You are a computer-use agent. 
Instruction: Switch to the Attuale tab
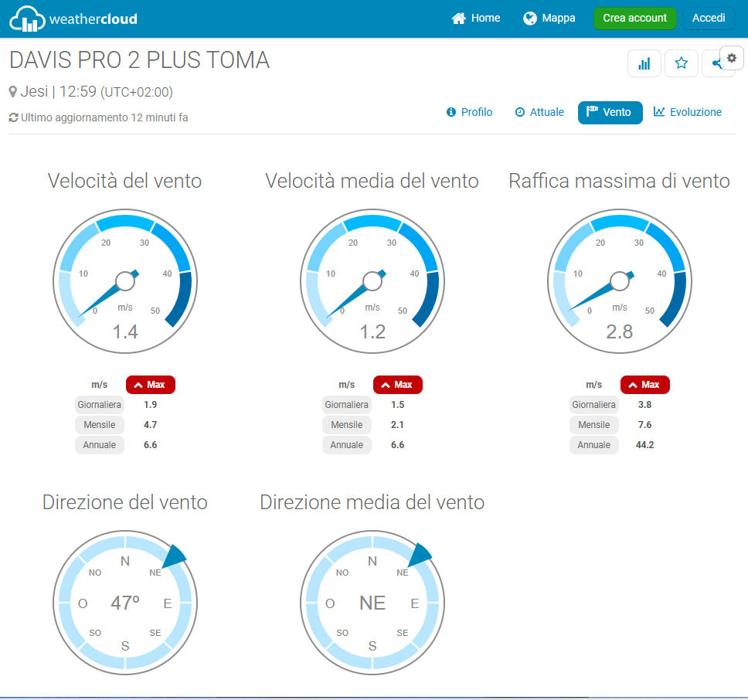coord(539,112)
